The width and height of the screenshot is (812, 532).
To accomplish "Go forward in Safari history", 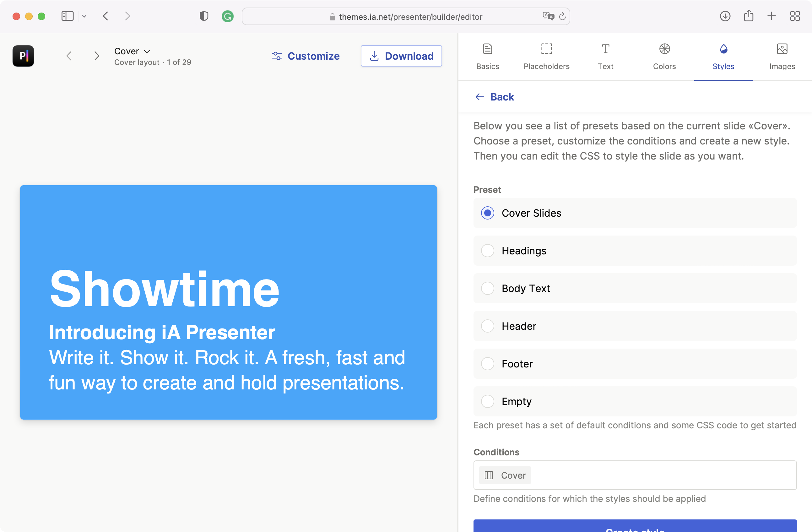I will click(x=127, y=16).
